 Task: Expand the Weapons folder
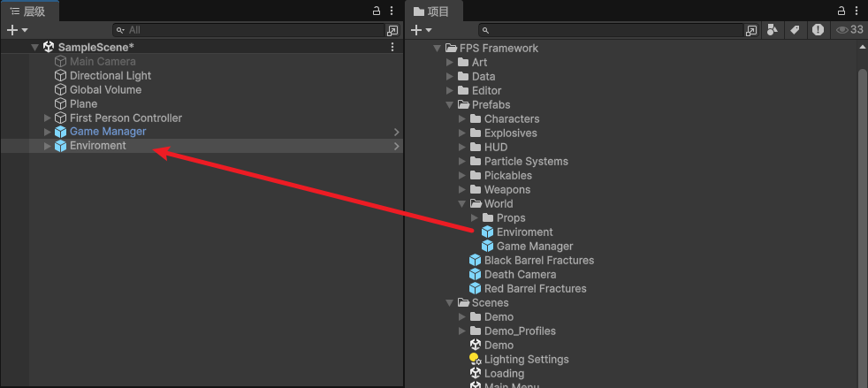pos(461,190)
